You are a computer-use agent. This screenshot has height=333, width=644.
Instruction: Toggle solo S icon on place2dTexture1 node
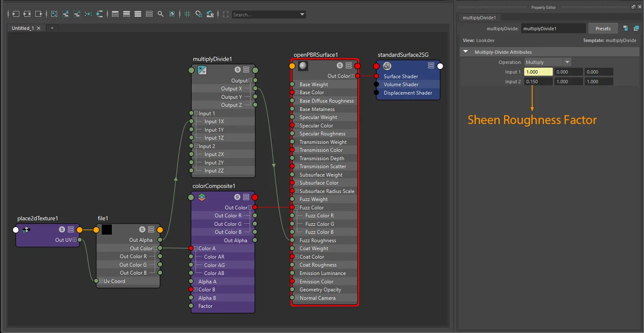(x=62, y=229)
